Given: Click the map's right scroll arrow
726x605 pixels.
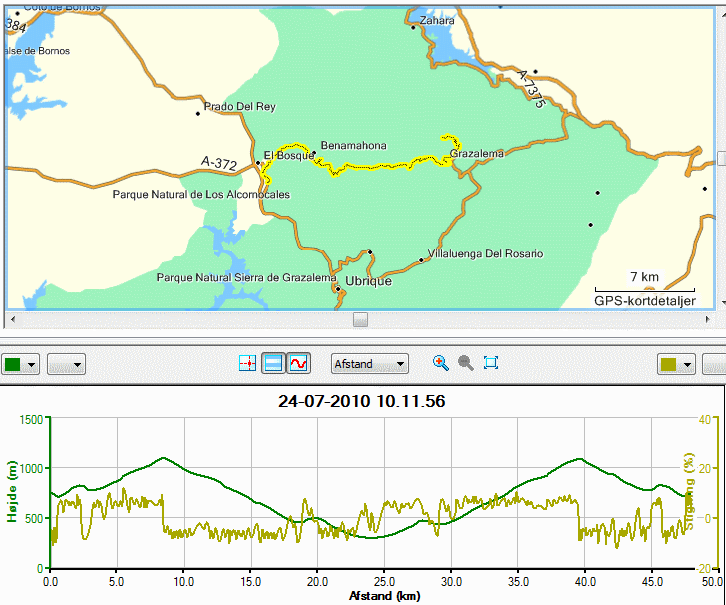Looking at the screenshot, I should (x=707, y=319).
